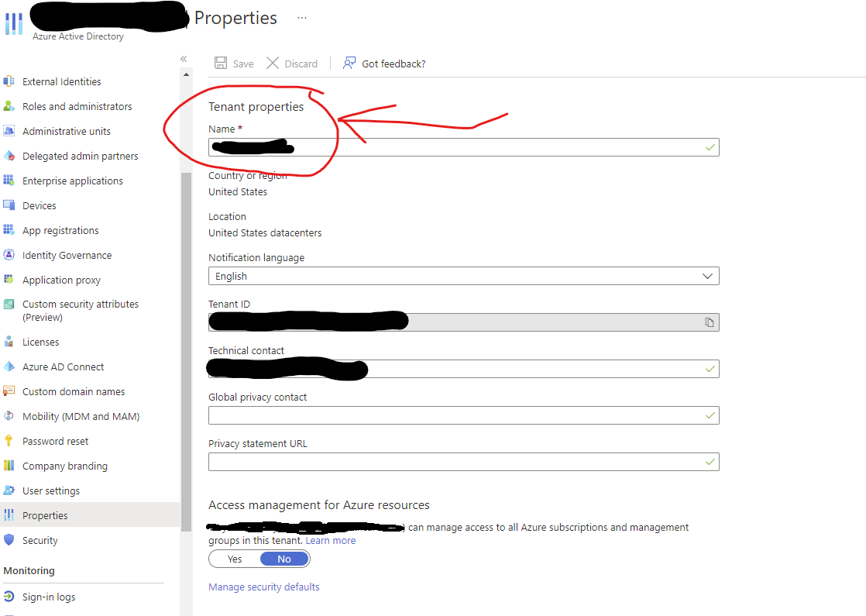
Task: Click the Tenant ID read-only field
Action: tap(463, 322)
